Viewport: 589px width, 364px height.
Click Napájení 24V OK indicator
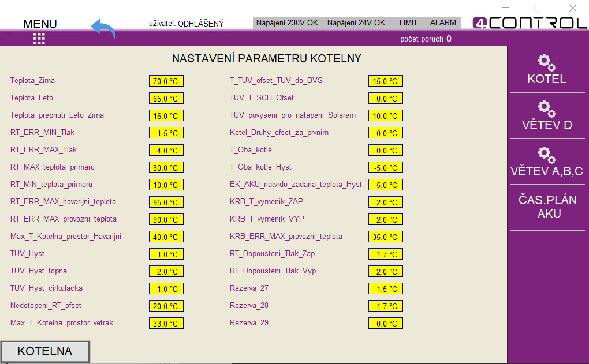pyautogui.click(x=356, y=23)
